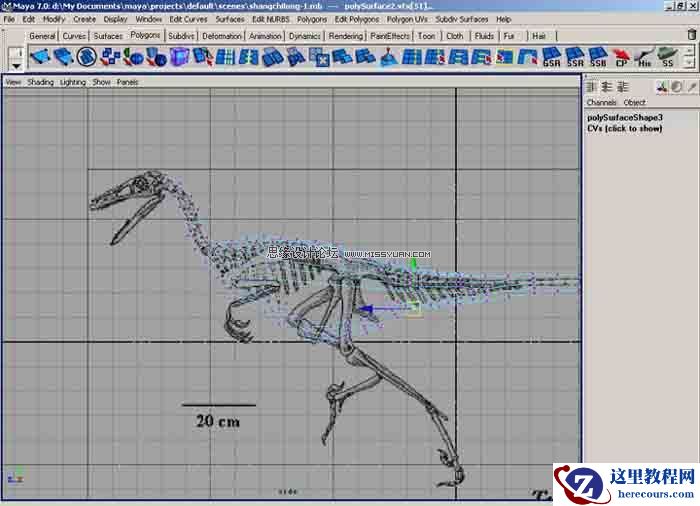Click the His shelf icon
The height and width of the screenshot is (506, 700).
tap(645, 58)
